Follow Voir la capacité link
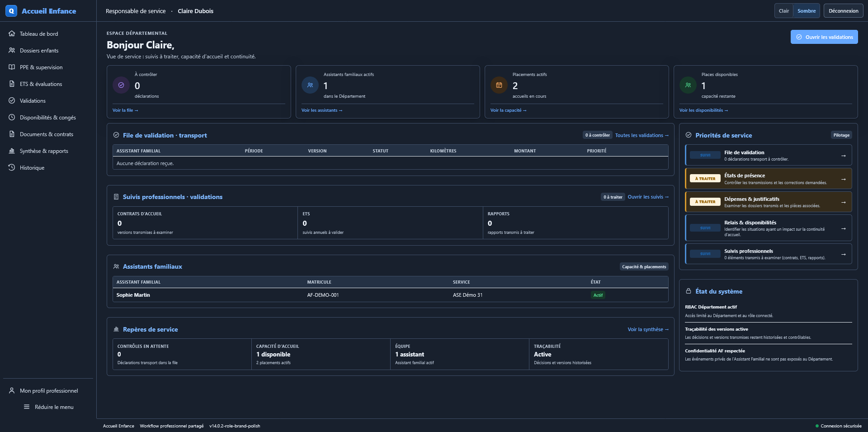This screenshot has height=432, width=868. pos(508,110)
